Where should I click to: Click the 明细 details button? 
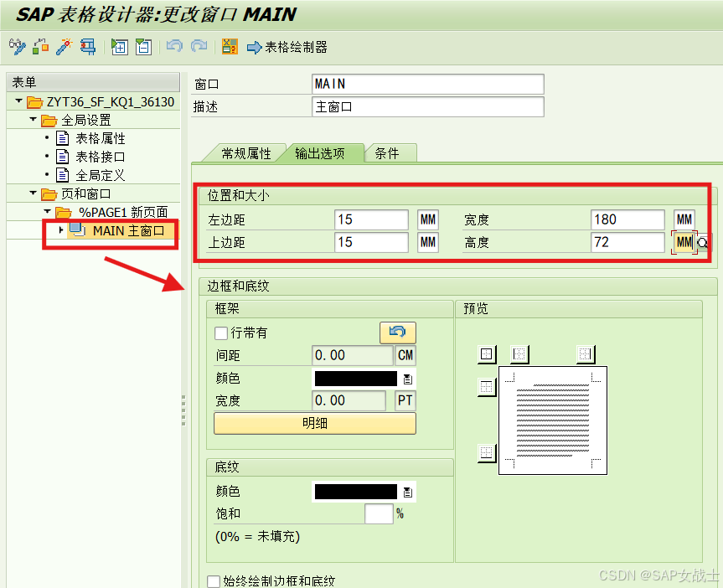(x=315, y=423)
